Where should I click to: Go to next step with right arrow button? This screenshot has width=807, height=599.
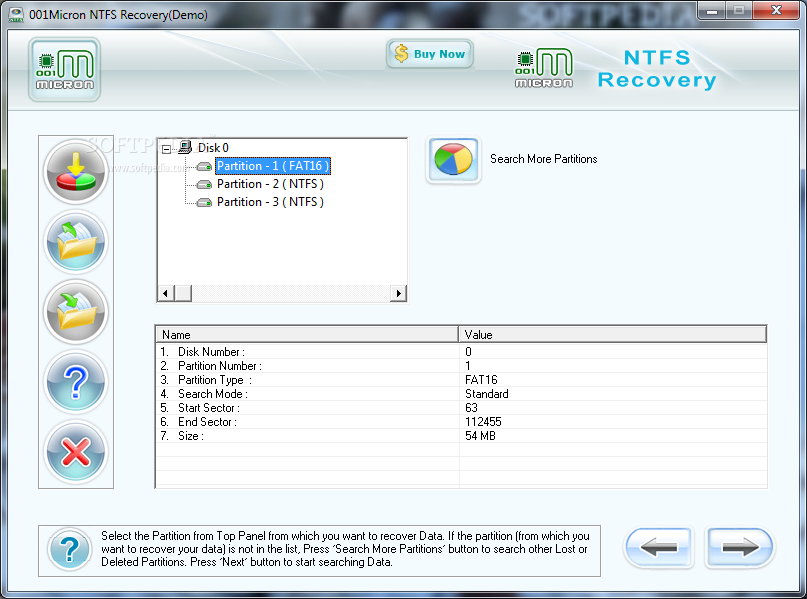tap(739, 548)
